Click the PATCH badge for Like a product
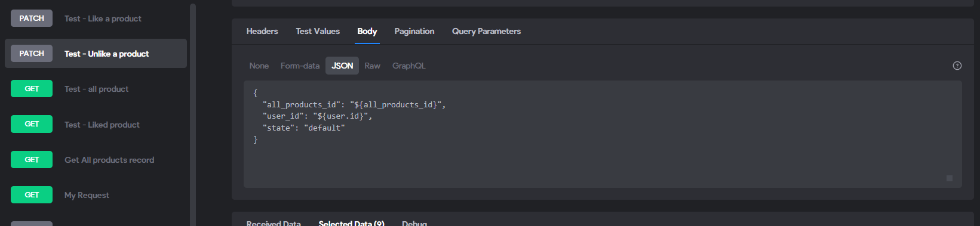 click(32, 18)
